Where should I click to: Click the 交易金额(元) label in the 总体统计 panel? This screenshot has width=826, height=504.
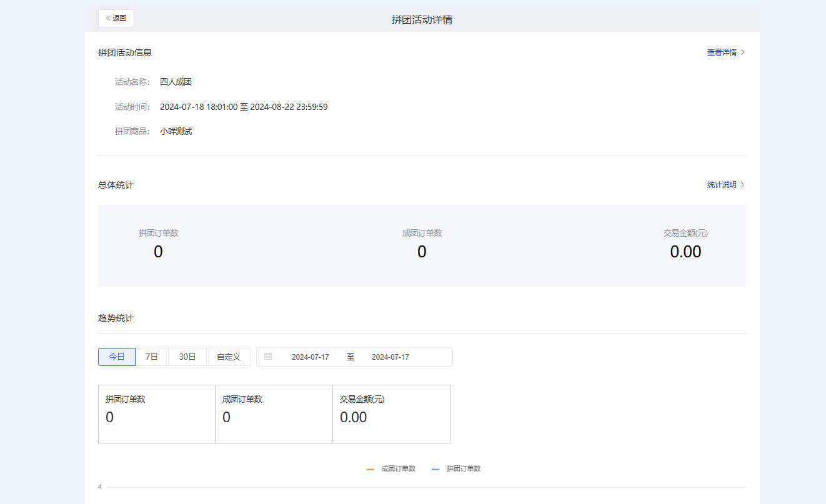tap(685, 233)
